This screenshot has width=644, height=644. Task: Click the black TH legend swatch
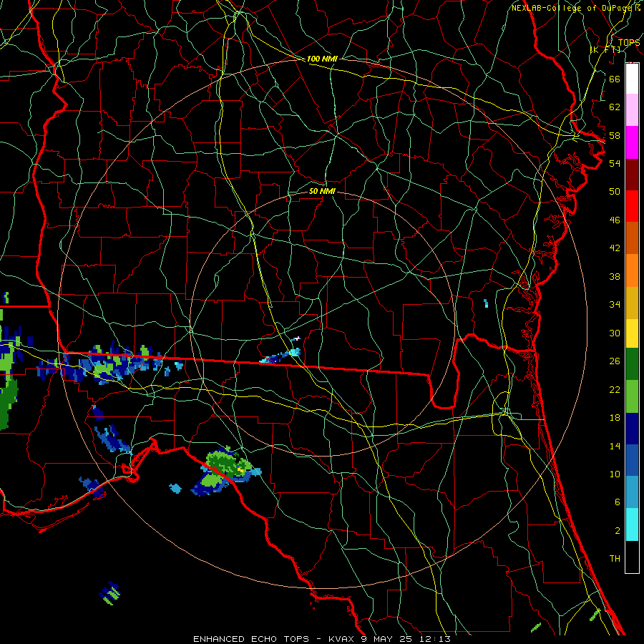632,557
